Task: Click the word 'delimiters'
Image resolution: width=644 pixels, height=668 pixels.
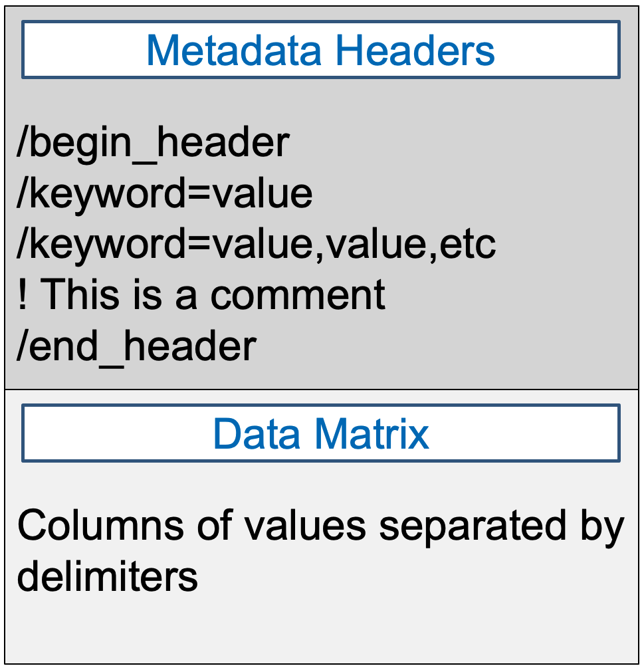Action: (x=107, y=575)
